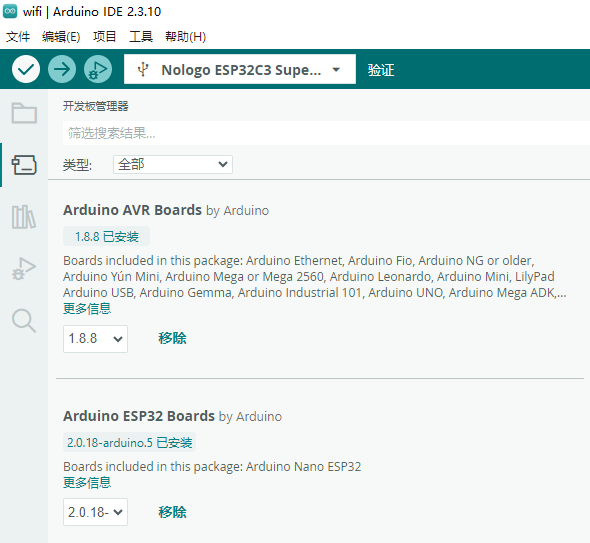Click the Arduino IDE app logo

point(10,11)
